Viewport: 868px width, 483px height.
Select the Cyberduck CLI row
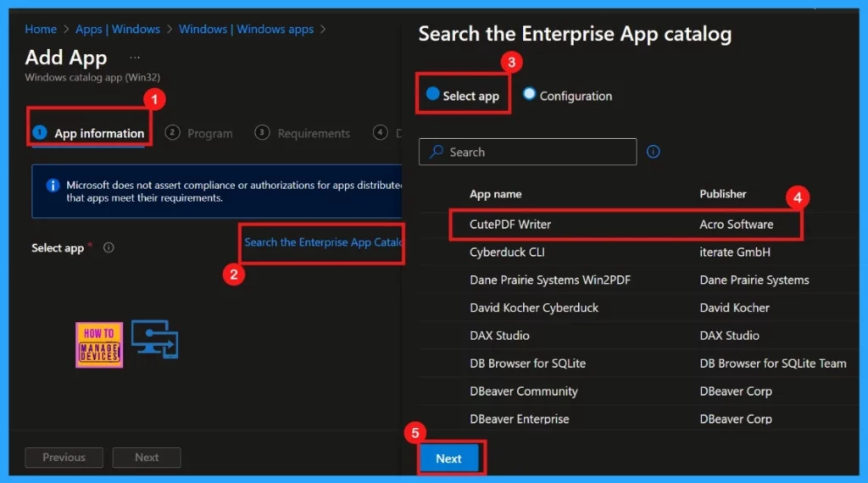click(639, 253)
